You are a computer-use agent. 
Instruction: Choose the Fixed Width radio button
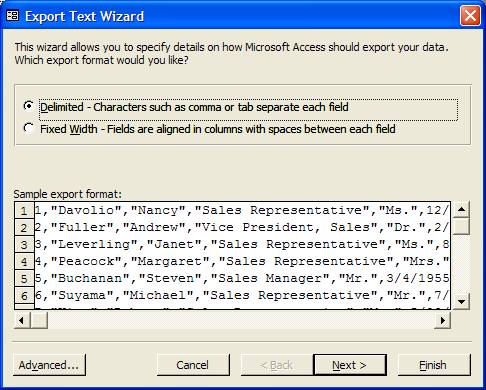(29, 128)
